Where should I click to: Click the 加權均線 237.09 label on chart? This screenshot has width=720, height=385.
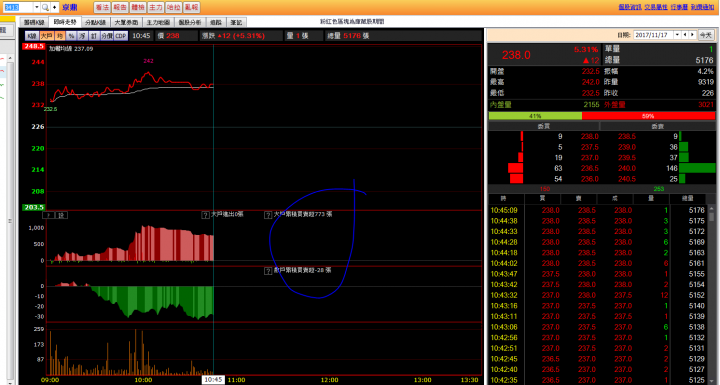71,49
